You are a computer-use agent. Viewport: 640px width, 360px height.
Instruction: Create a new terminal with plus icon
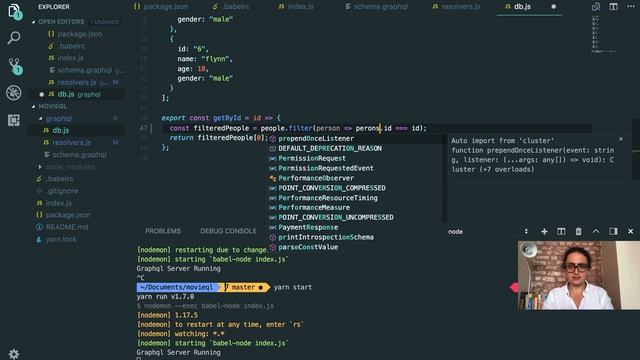(544, 231)
